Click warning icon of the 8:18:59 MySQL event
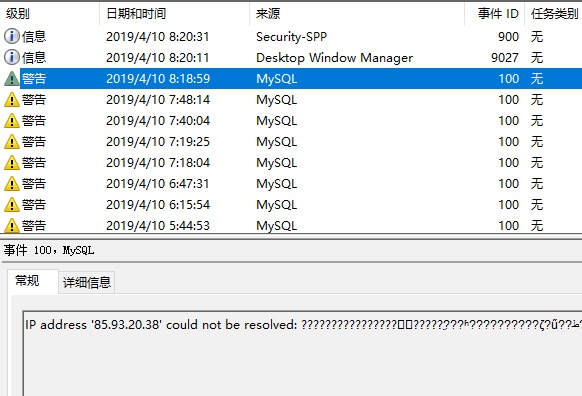Viewport: 582px width, 396px height. pyautogui.click(x=12, y=79)
